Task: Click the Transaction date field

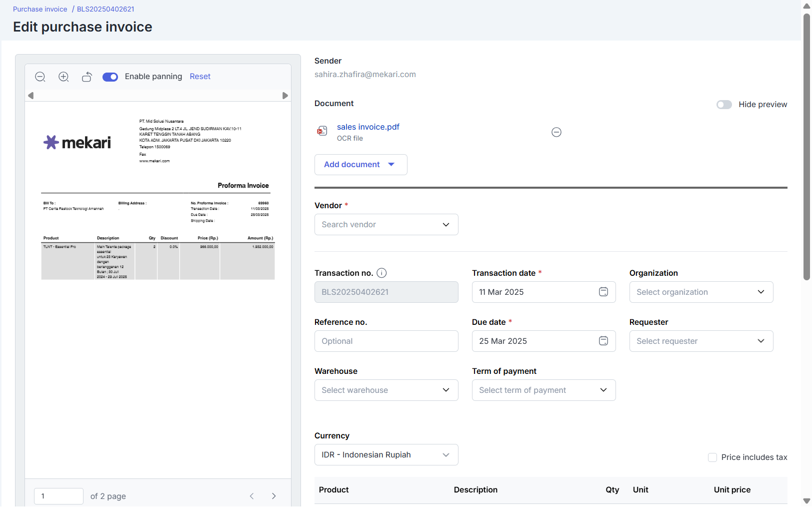Action: click(x=544, y=292)
